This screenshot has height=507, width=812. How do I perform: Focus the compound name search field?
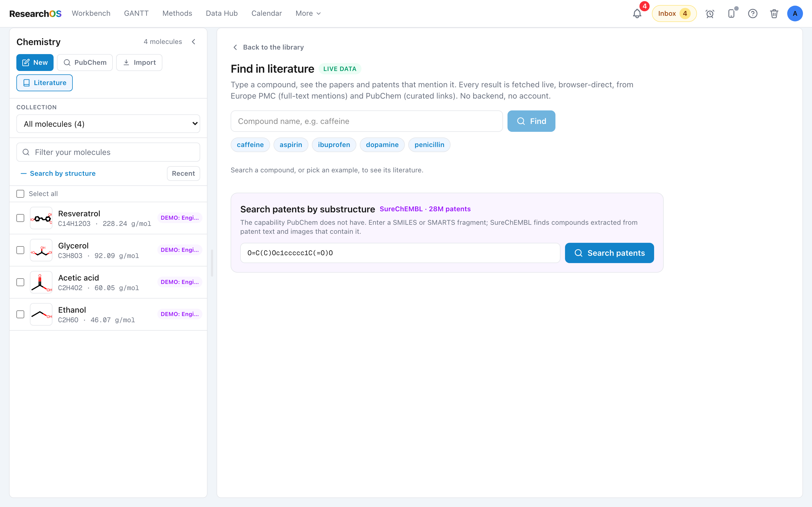[x=367, y=121]
